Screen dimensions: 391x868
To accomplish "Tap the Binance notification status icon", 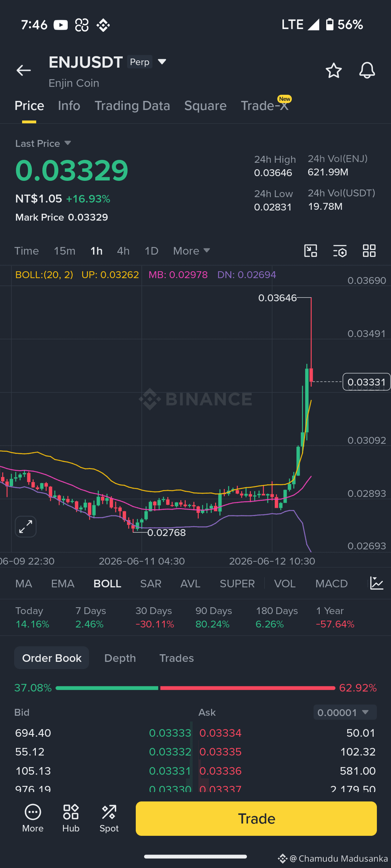I will [x=103, y=25].
